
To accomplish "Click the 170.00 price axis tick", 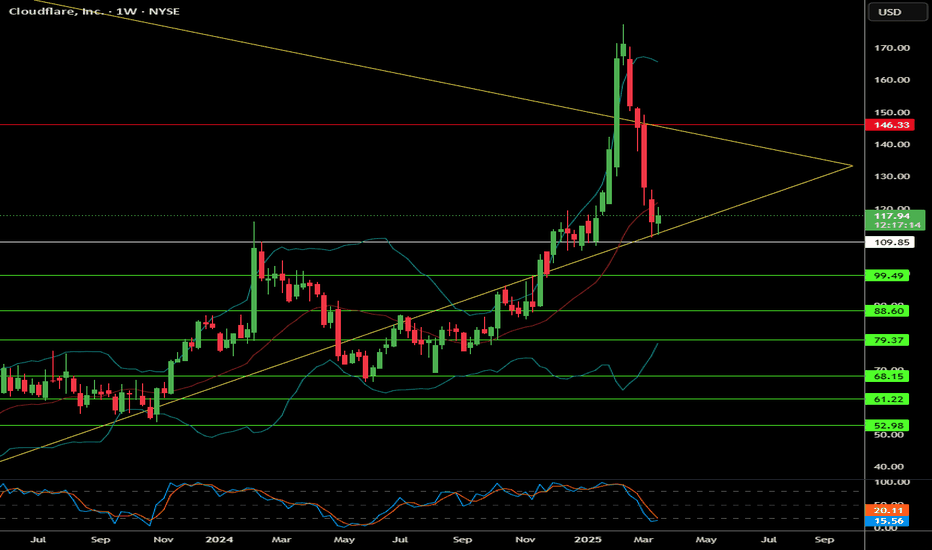I will [892, 48].
